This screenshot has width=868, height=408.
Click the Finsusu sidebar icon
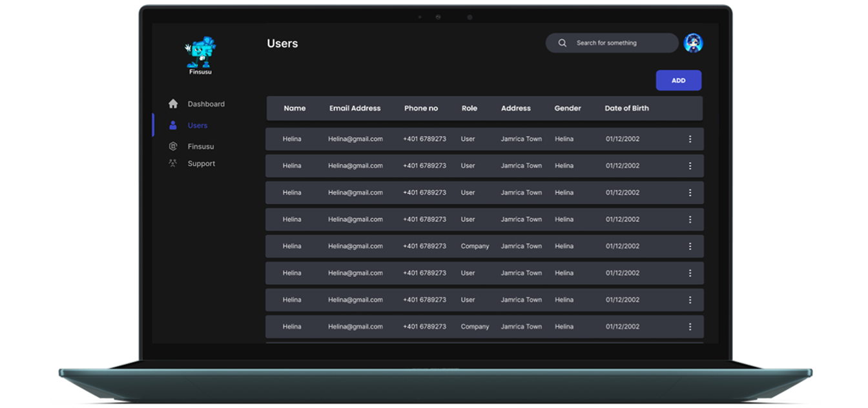tap(173, 147)
